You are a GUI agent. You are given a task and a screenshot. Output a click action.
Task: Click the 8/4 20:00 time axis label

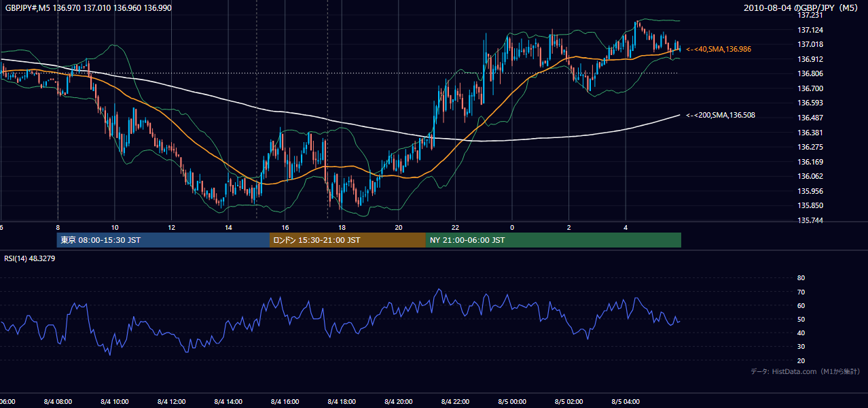click(x=399, y=401)
